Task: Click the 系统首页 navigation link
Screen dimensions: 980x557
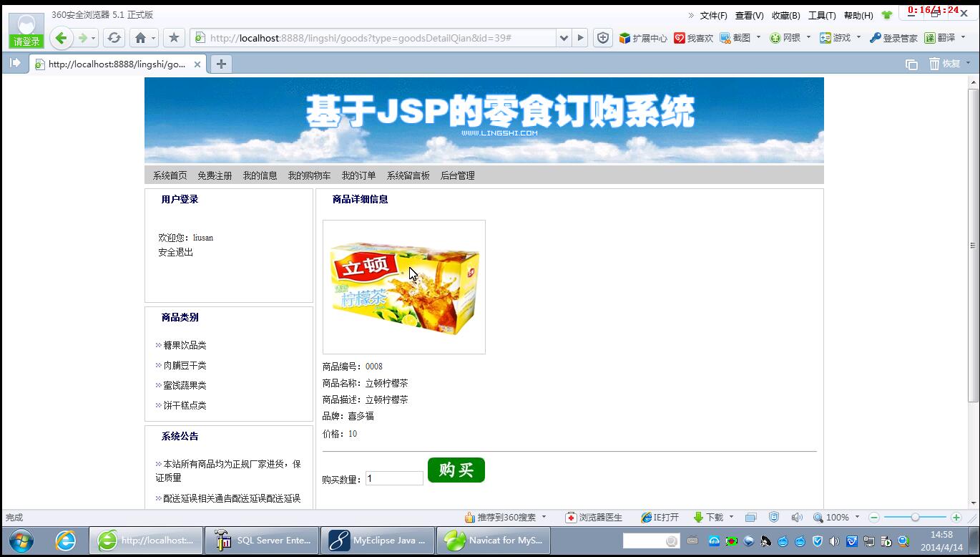Action: [x=170, y=175]
